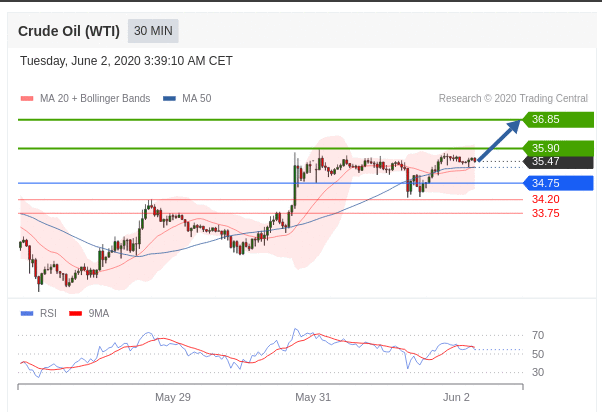The height and width of the screenshot is (420, 602).
Task: Click the May 29 date axis label
Action: pos(173,397)
